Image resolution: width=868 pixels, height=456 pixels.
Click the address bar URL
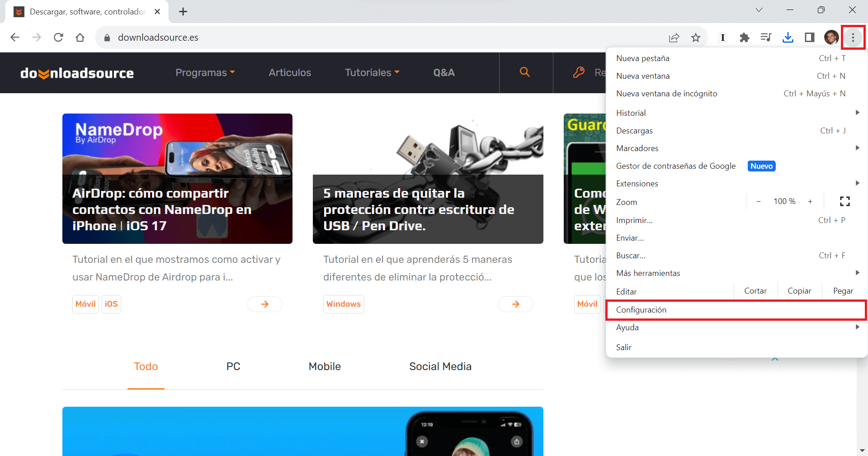click(x=158, y=38)
